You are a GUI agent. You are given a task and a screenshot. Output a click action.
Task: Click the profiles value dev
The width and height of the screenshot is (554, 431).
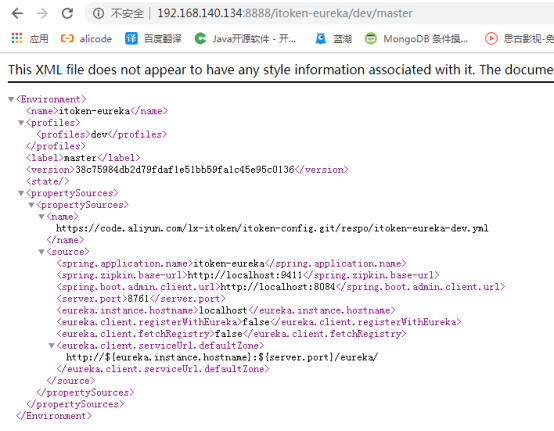[99, 135]
